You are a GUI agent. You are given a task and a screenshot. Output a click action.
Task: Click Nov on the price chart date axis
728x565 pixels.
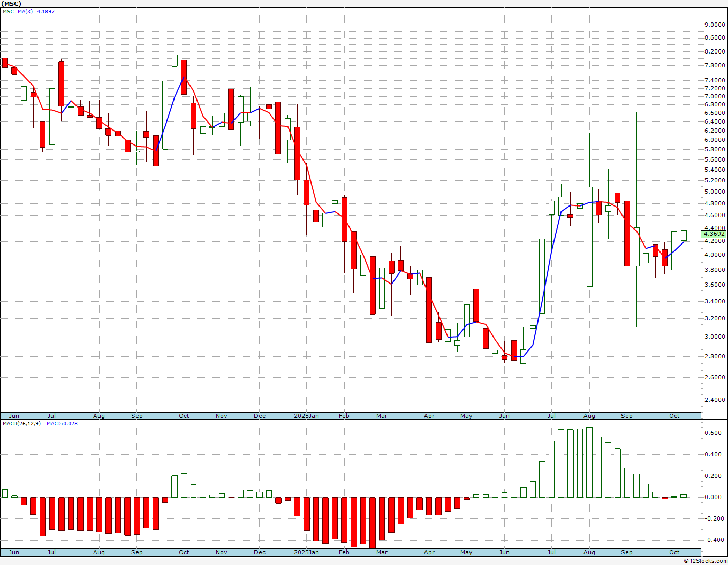[222, 416]
